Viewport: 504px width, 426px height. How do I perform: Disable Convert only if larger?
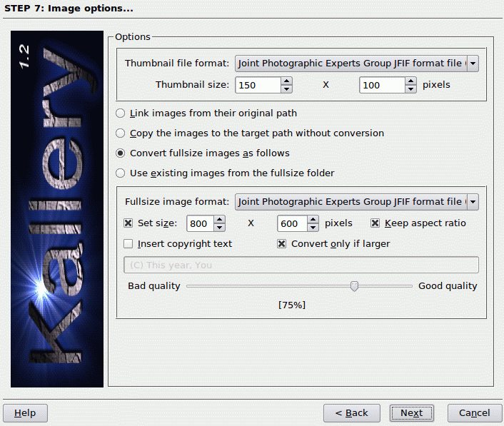(282, 244)
